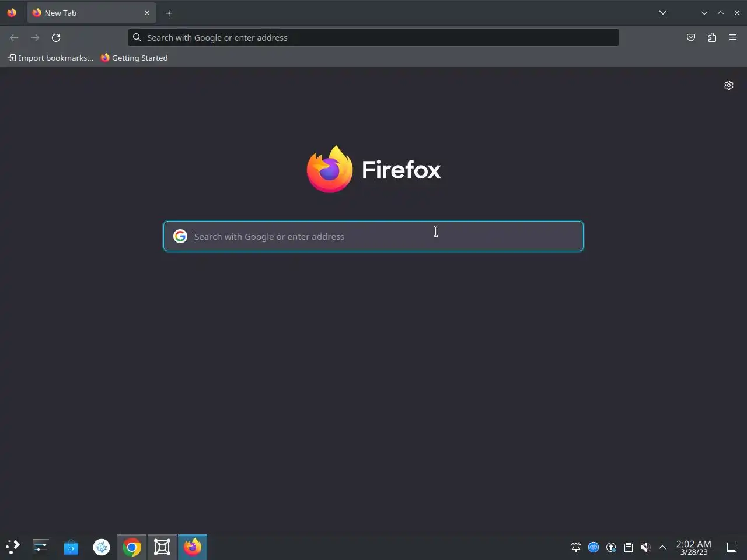The height and width of the screenshot is (560, 747).
Task: Launch the Discover store from taskbar
Action: (x=71, y=547)
